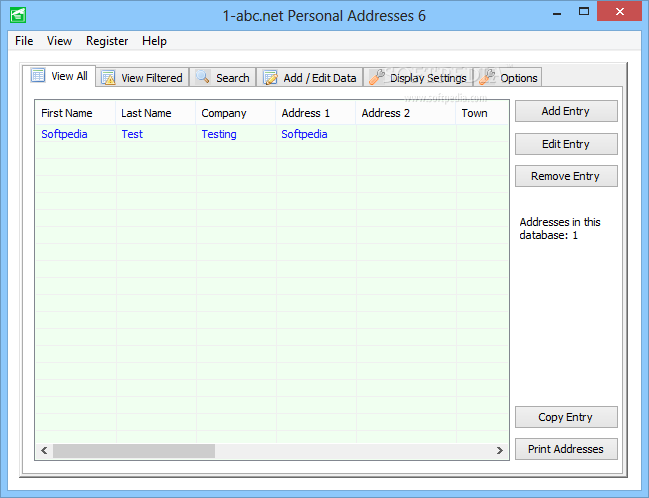649x498 pixels.
Task: Click the View All tab table icon
Action: click(38, 75)
